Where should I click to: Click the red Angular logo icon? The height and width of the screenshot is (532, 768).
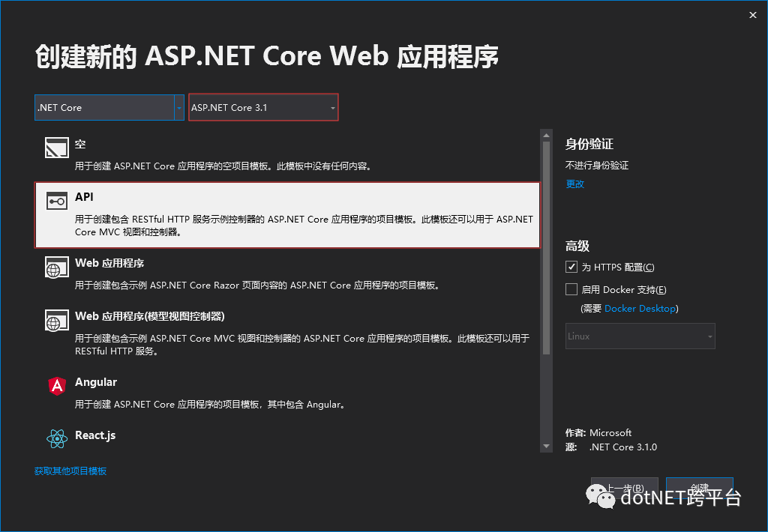(x=57, y=386)
